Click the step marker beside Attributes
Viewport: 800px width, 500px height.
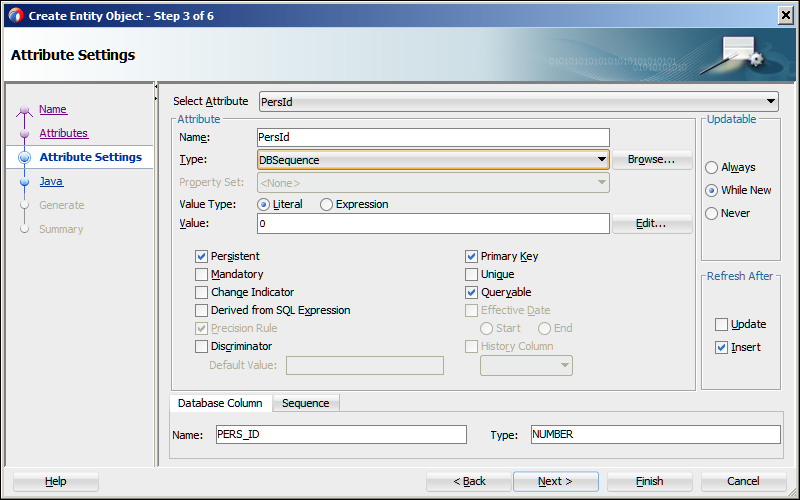point(24,134)
